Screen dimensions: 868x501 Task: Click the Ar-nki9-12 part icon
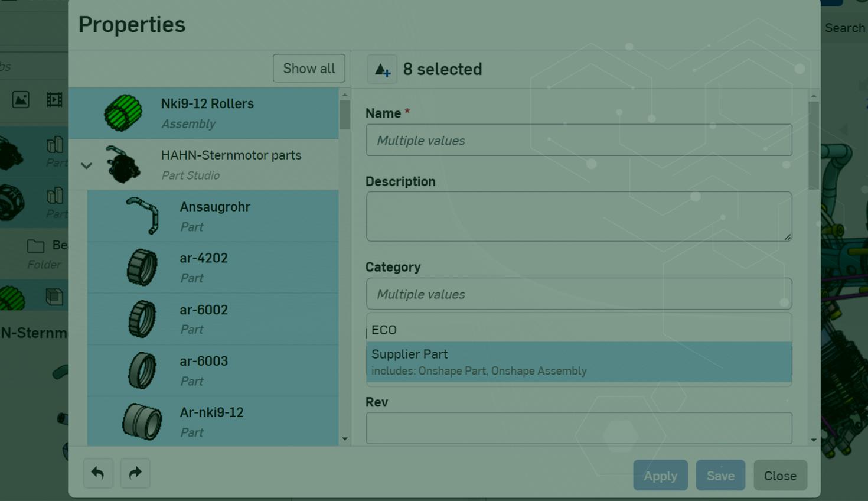coord(142,422)
